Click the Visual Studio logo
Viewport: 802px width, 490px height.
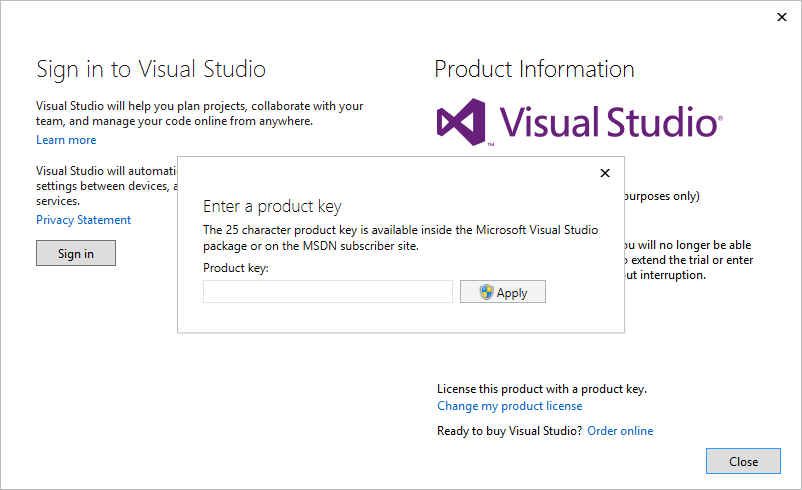580,122
